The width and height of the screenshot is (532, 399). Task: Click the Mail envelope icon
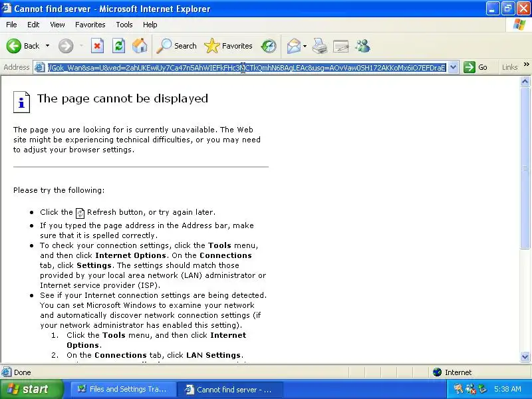point(294,46)
